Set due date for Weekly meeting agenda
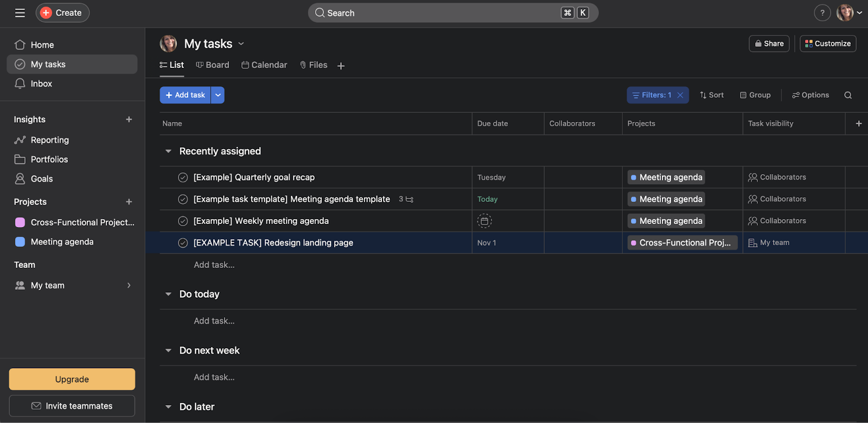Image resolution: width=868 pixels, height=423 pixels. (x=484, y=221)
